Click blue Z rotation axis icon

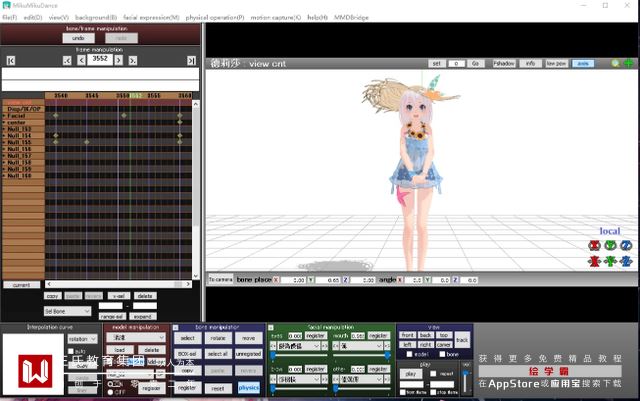(x=626, y=245)
